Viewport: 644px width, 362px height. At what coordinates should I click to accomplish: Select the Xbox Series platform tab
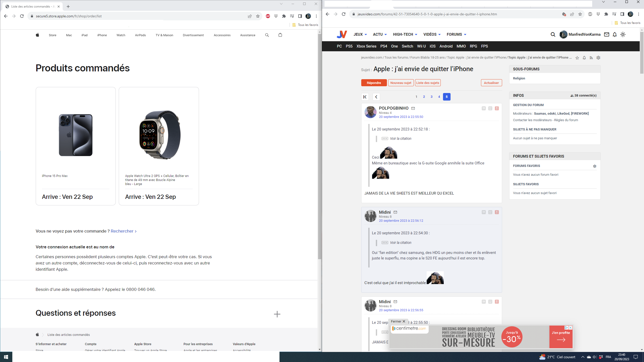tap(366, 46)
